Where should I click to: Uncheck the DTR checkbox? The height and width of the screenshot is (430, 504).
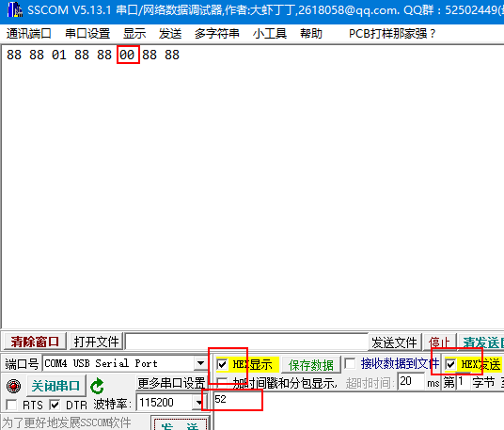pos(55,405)
